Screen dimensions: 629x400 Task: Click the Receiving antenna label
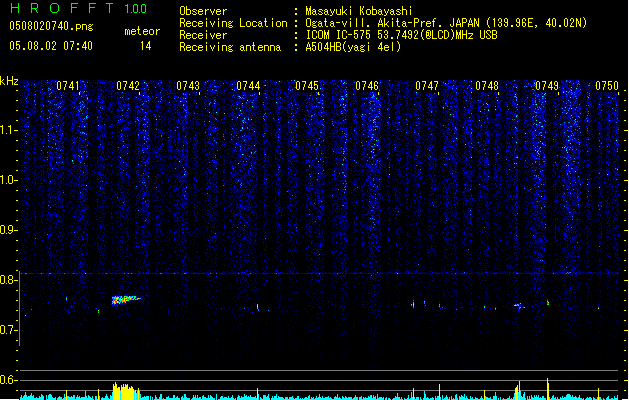[x=230, y=47]
